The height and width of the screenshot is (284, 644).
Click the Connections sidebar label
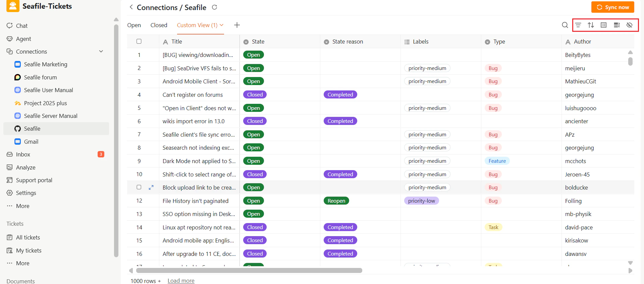click(32, 52)
